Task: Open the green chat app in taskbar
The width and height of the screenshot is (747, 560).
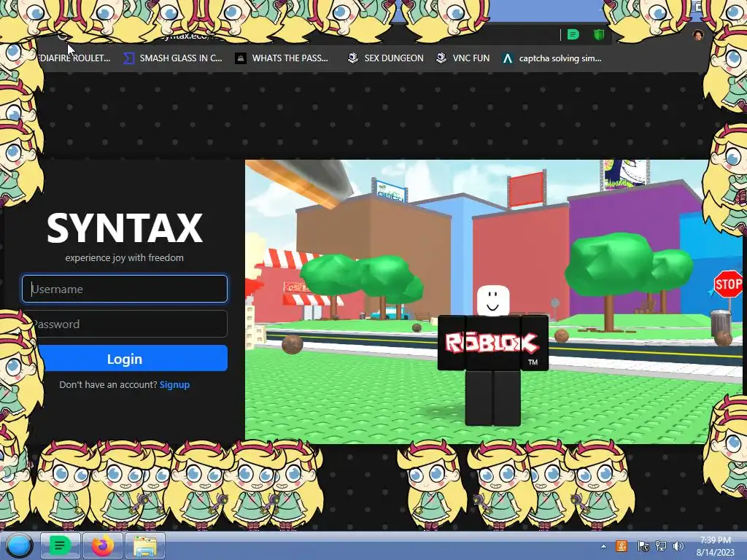Action: click(x=60, y=545)
